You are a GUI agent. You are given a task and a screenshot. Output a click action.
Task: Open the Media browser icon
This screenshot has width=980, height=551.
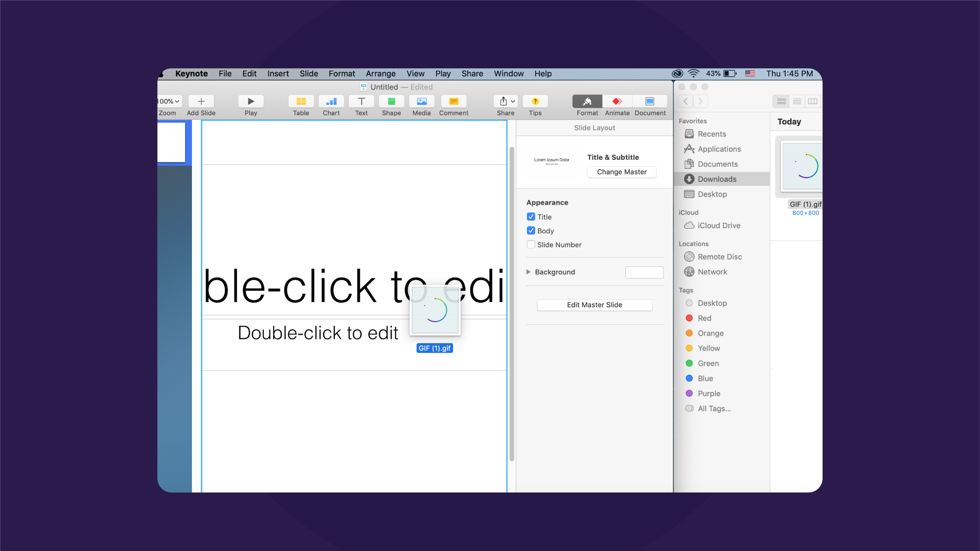(422, 101)
